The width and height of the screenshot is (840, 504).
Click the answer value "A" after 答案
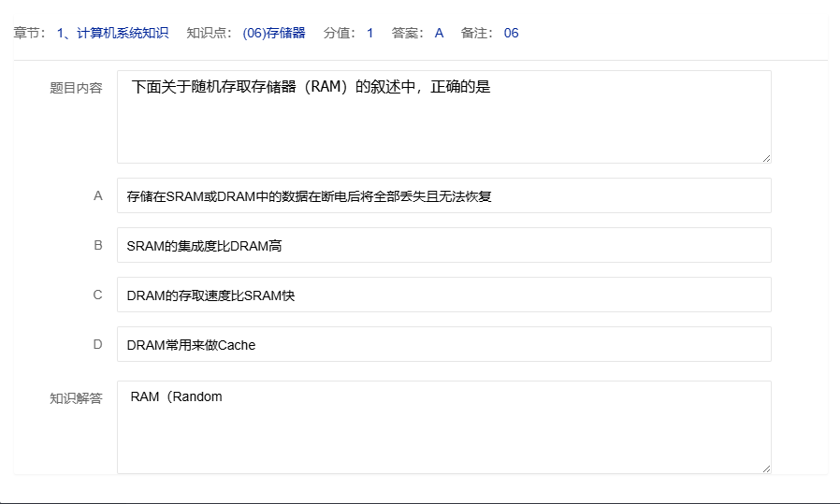tap(439, 34)
